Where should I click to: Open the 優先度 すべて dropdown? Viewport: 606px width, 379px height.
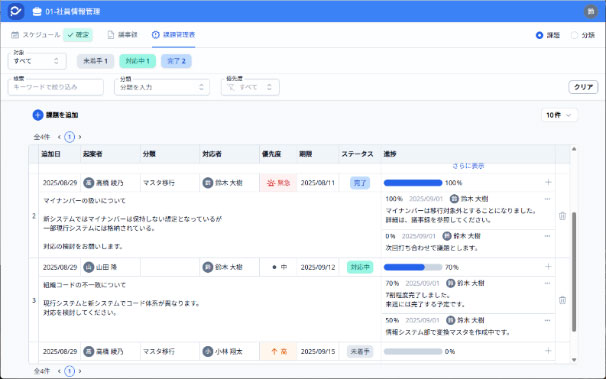(250, 87)
